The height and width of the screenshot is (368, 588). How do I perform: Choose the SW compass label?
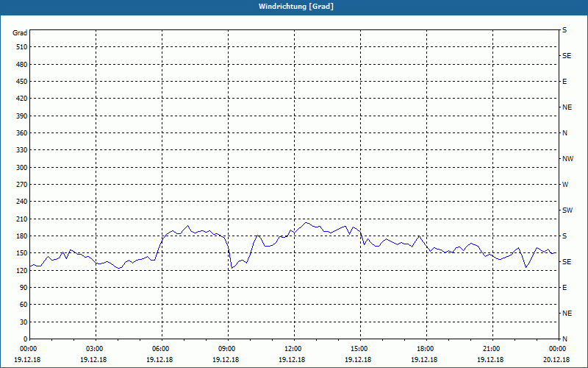click(567, 210)
